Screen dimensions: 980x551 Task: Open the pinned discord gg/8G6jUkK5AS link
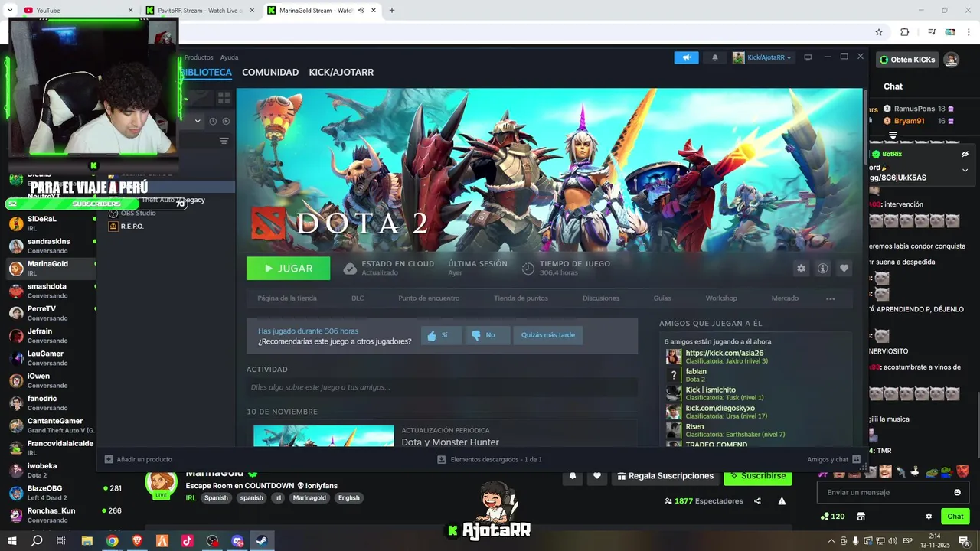(x=897, y=178)
